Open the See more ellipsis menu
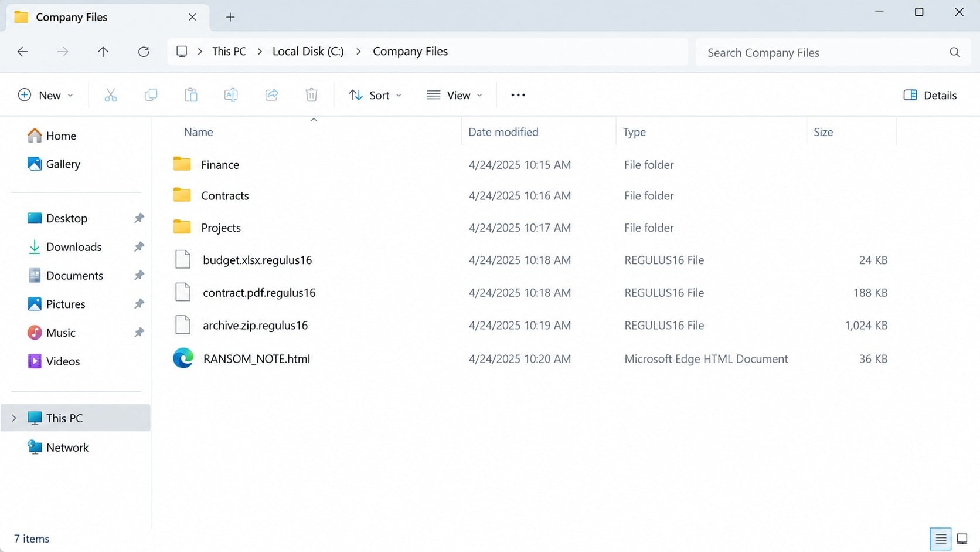Screen dimensions: 980x552 pos(518,95)
